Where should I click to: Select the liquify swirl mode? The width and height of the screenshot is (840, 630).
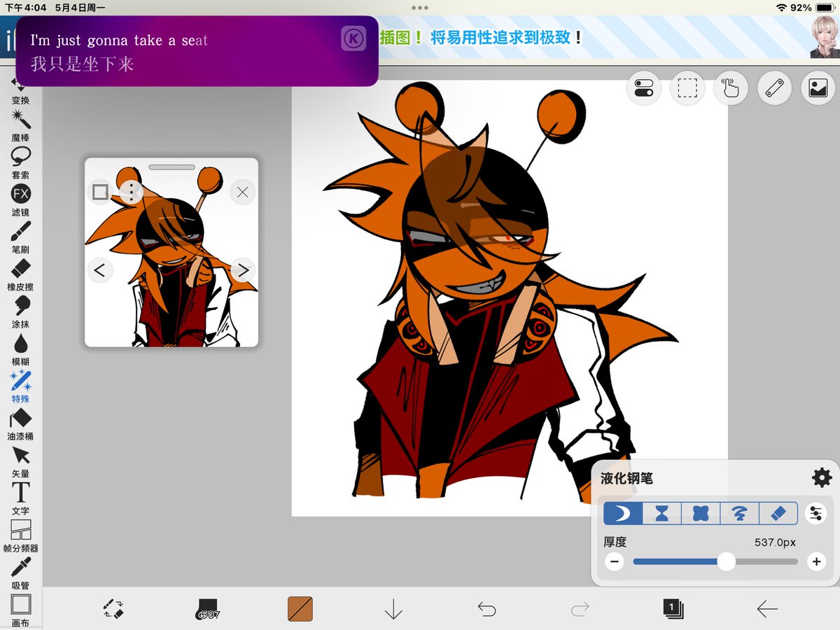(x=739, y=514)
